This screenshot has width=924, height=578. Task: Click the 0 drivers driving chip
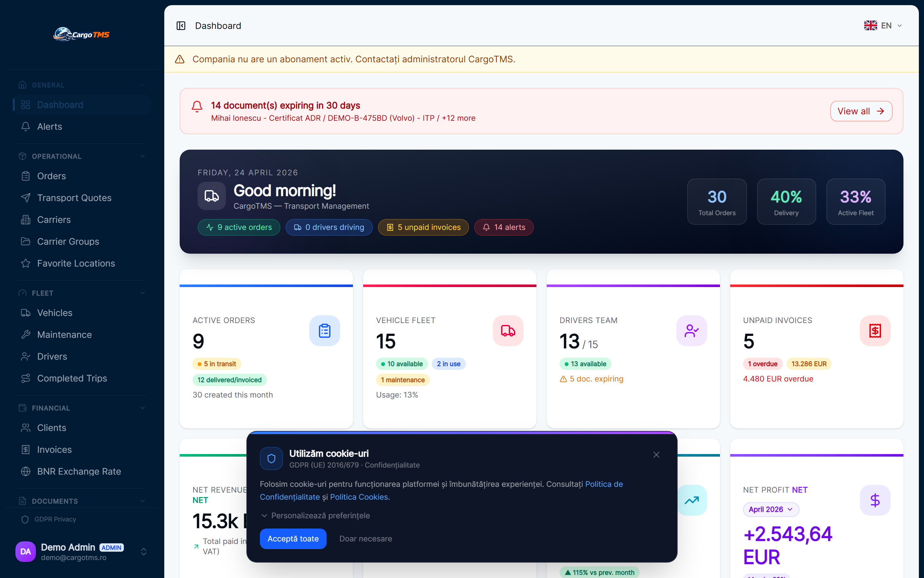pyautogui.click(x=329, y=227)
